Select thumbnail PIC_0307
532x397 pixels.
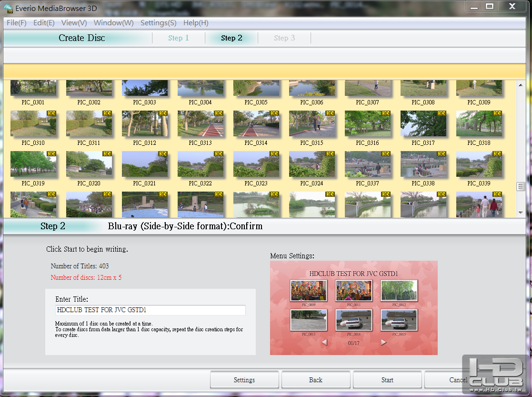coord(367,88)
